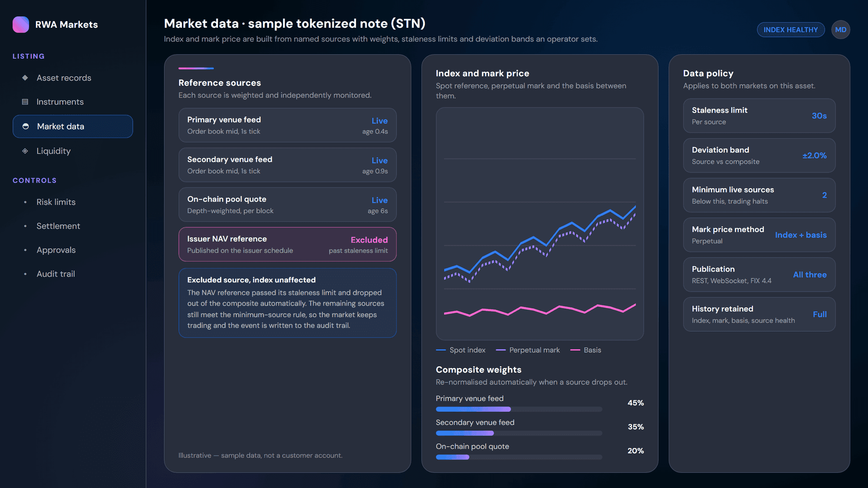The image size is (868, 488).
Task: Click the Mark price method row
Action: click(x=759, y=235)
